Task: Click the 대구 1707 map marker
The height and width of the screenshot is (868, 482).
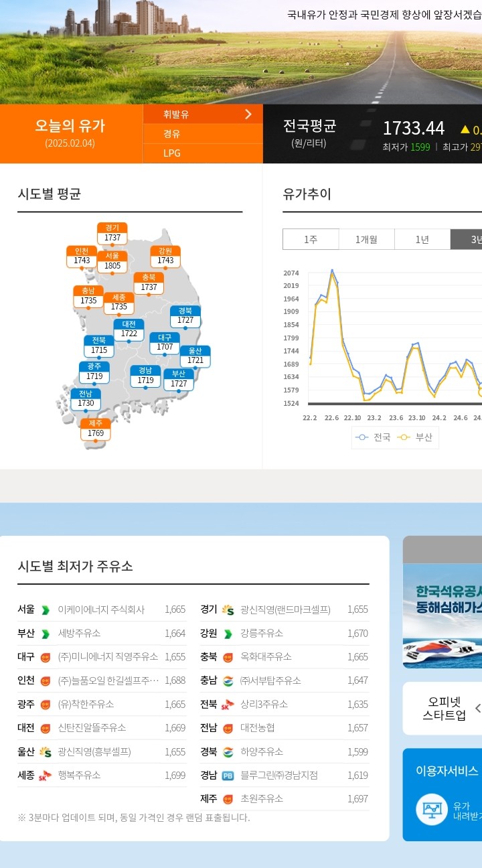Action: (x=165, y=343)
